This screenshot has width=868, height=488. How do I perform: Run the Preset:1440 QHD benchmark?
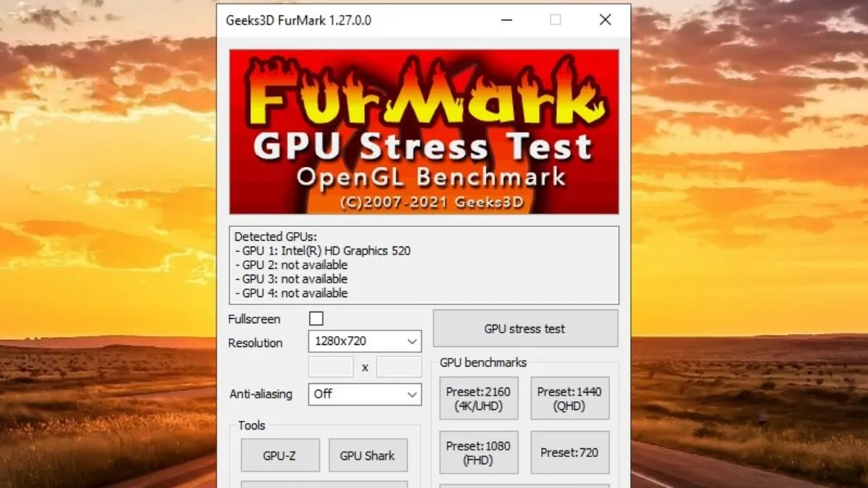(569, 398)
